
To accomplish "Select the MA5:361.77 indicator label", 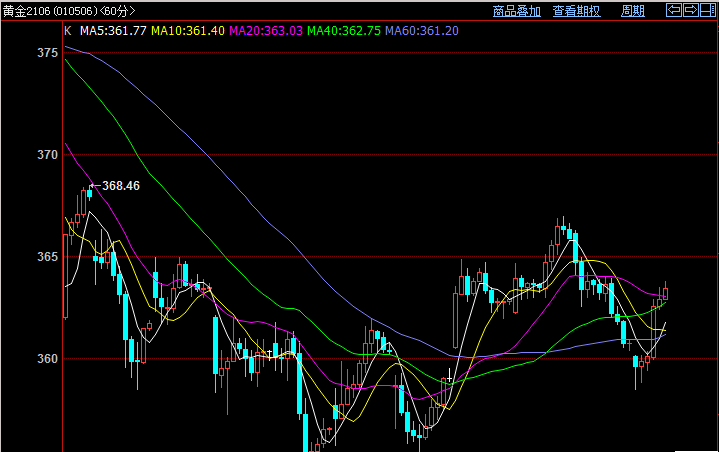I will tap(113, 31).
